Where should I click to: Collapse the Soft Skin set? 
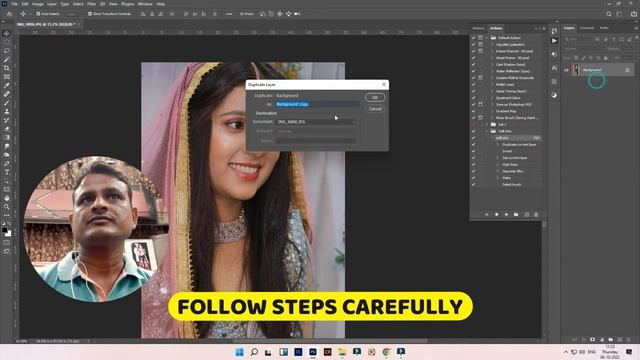(x=487, y=131)
